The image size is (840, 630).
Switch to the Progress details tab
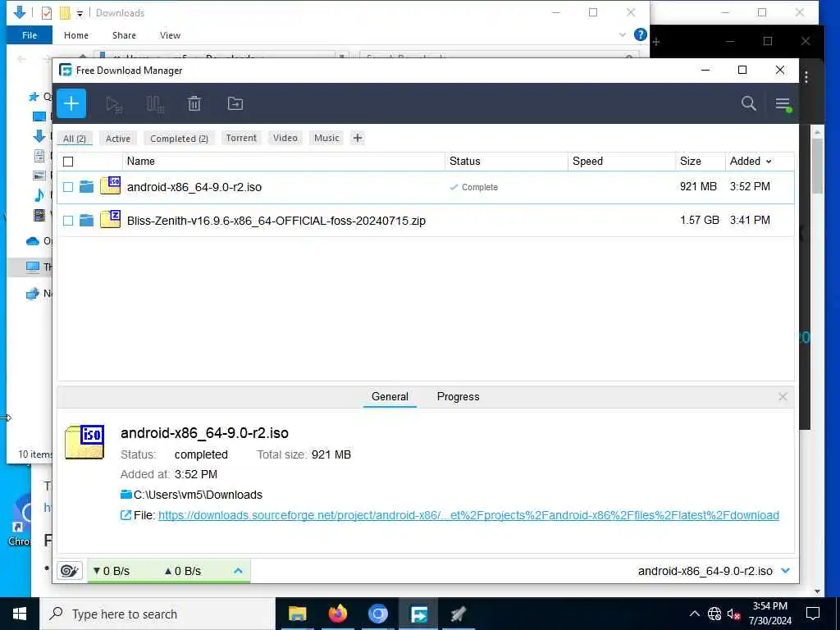click(x=458, y=396)
